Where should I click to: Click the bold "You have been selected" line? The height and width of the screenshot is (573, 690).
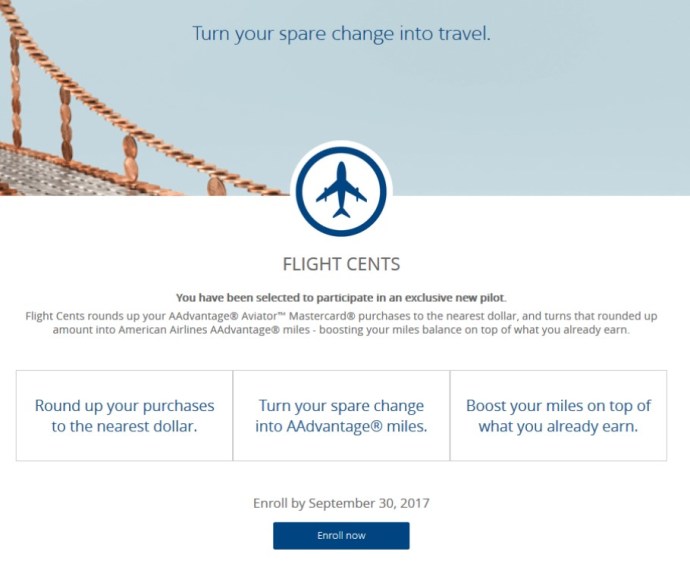(x=341, y=298)
